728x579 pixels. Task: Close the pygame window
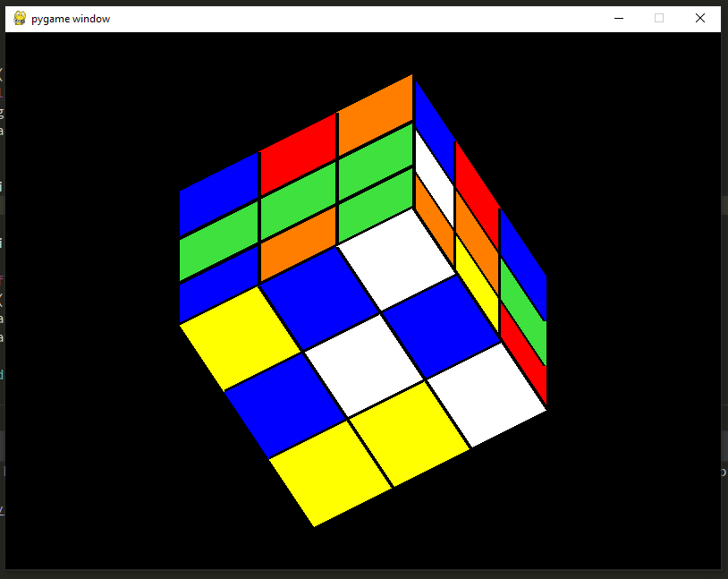coord(700,18)
